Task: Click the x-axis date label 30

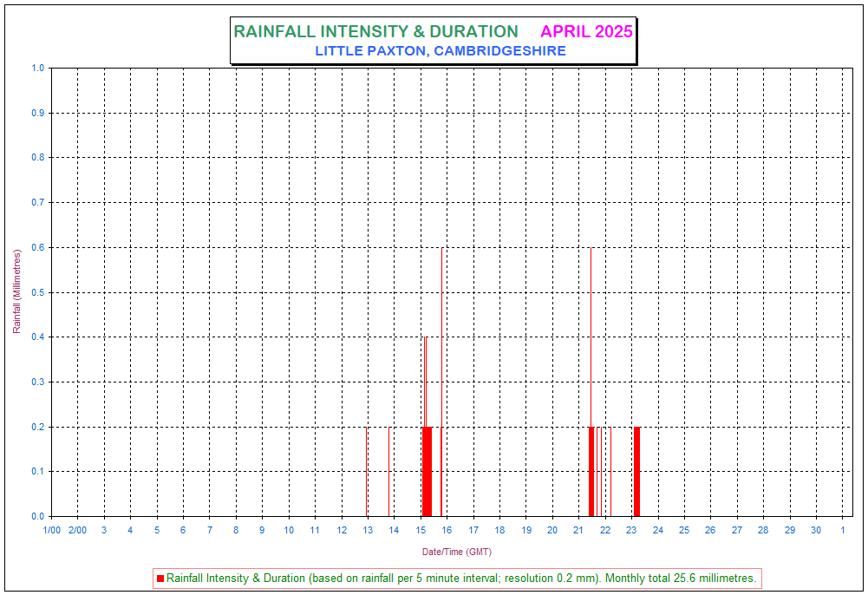Action: pyautogui.click(x=816, y=530)
